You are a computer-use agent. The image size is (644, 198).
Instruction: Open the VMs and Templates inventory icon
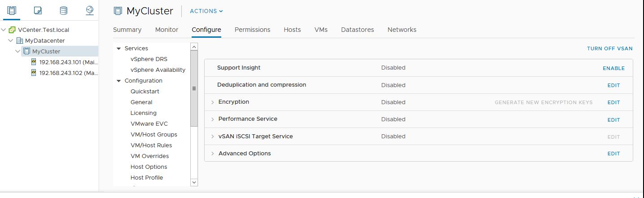pyautogui.click(x=38, y=11)
